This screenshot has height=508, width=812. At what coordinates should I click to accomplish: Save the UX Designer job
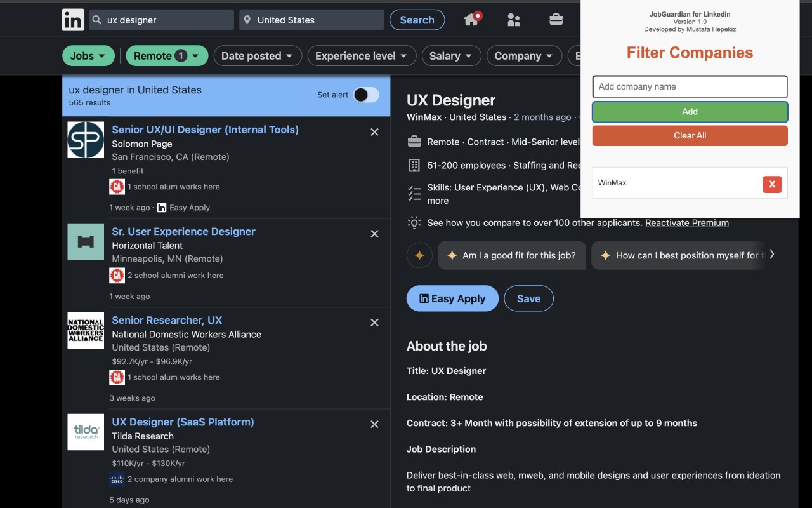coord(528,298)
